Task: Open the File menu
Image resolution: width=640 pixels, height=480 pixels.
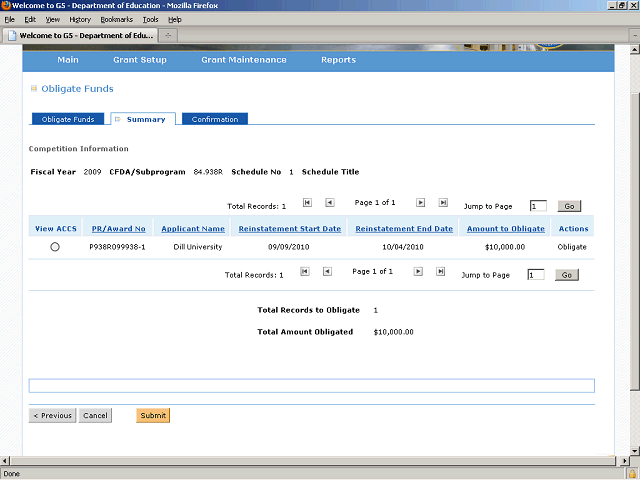Action: pos(9,20)
